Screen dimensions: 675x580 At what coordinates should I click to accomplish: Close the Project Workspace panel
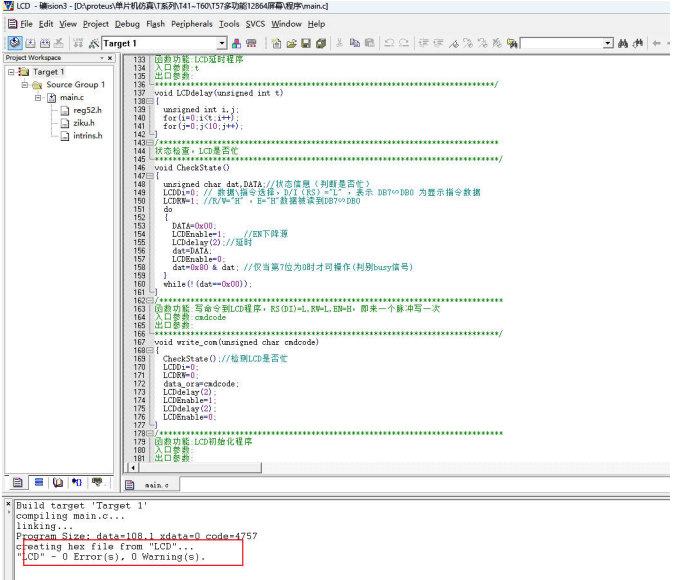pyautogui.click(x=110, y=58)
